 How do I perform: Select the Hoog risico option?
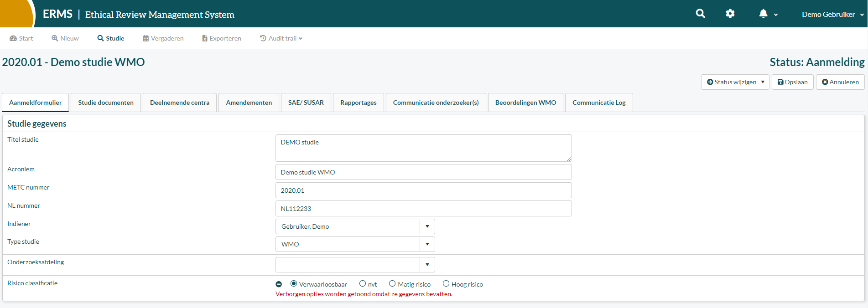446,284
